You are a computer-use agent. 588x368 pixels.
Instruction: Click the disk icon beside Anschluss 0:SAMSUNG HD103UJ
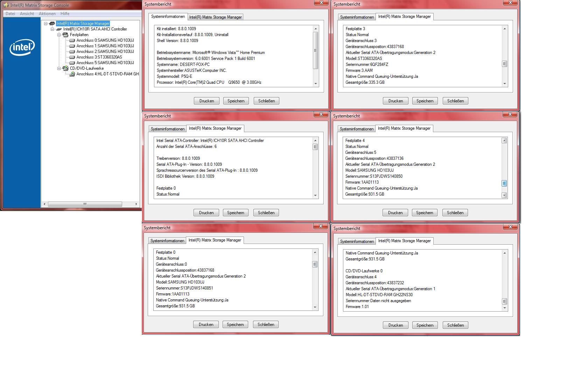tap(72, 40)
